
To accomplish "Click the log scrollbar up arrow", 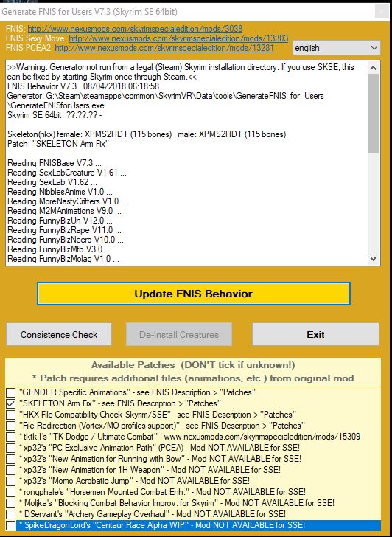I will 373,68.
